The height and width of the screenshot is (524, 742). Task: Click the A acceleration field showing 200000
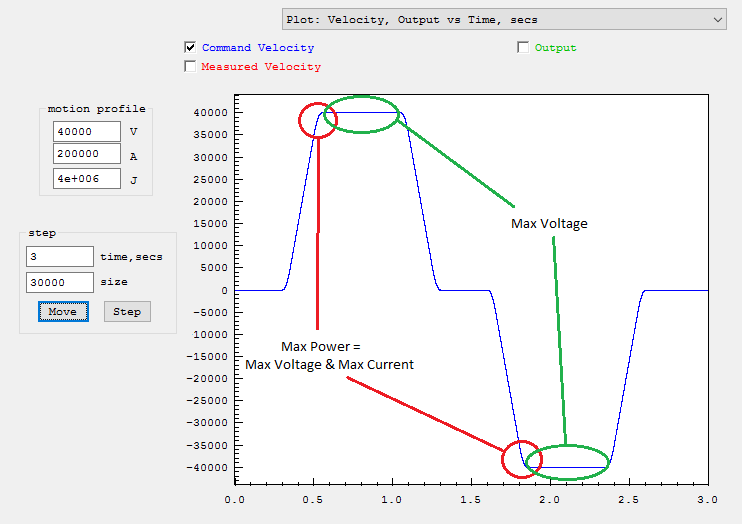[x=86, y=155]
